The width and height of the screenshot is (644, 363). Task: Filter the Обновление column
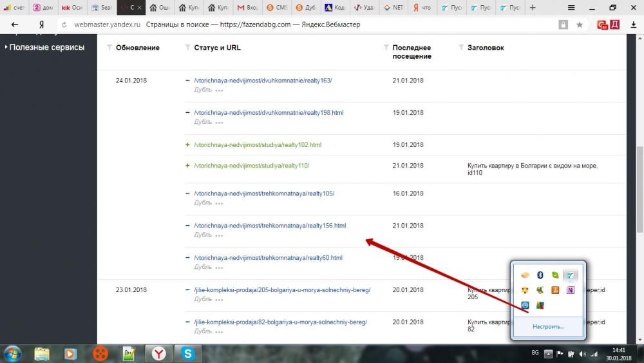109,48
